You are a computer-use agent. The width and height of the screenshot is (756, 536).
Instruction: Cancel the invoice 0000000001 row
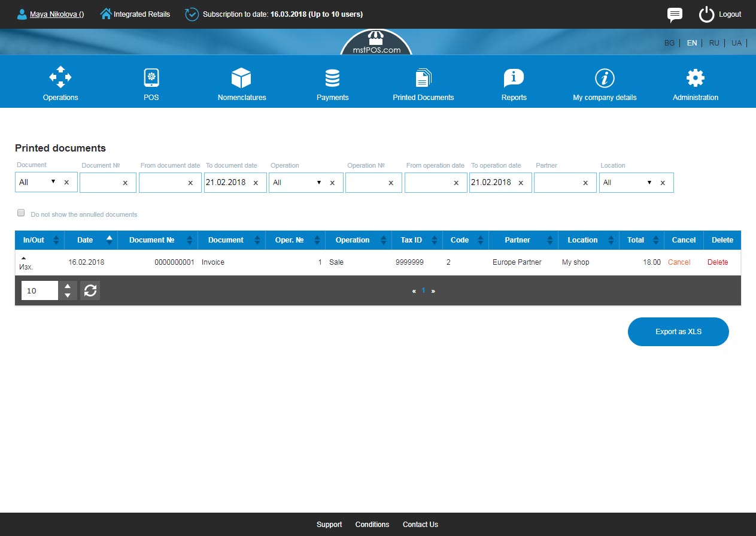point(679,262)
